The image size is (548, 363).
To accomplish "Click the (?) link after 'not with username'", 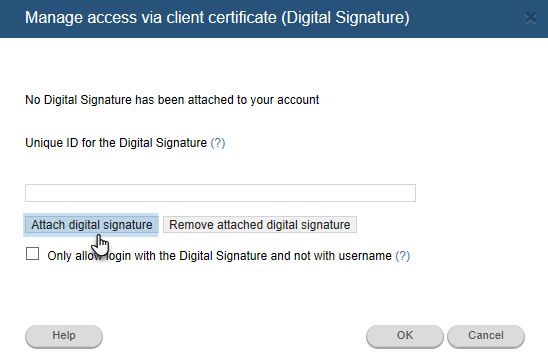I will 403,256.
